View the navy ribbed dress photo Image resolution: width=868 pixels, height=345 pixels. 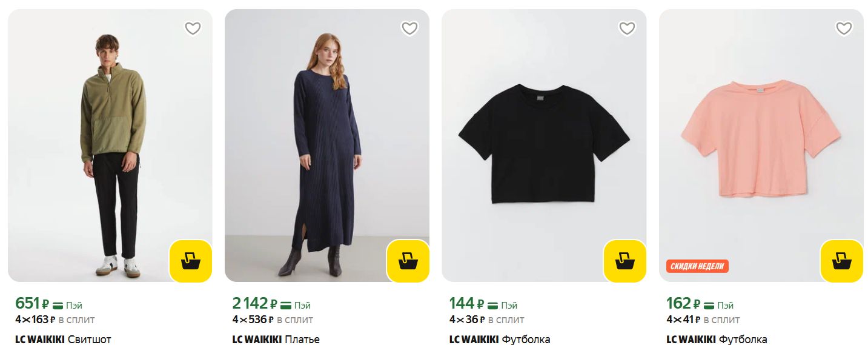coord(327,146)
